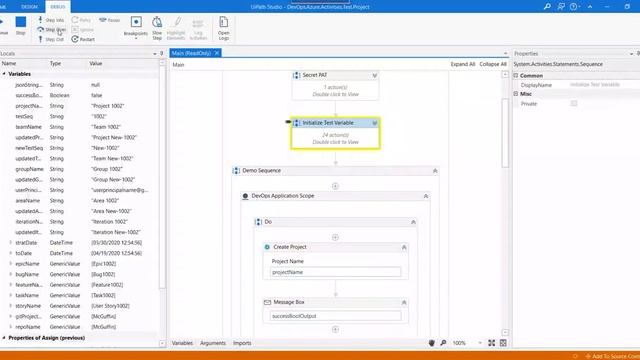Click Collapse All in the designer

493,64
